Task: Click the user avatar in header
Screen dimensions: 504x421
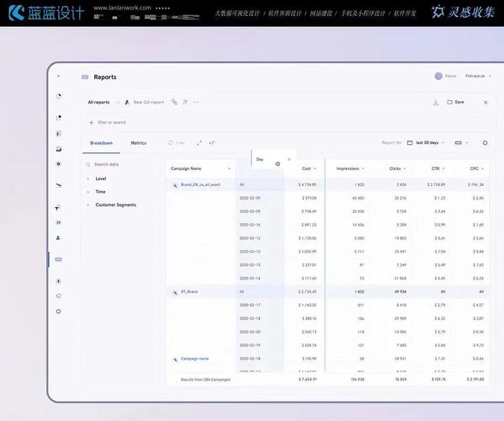Action: (438, 76)
